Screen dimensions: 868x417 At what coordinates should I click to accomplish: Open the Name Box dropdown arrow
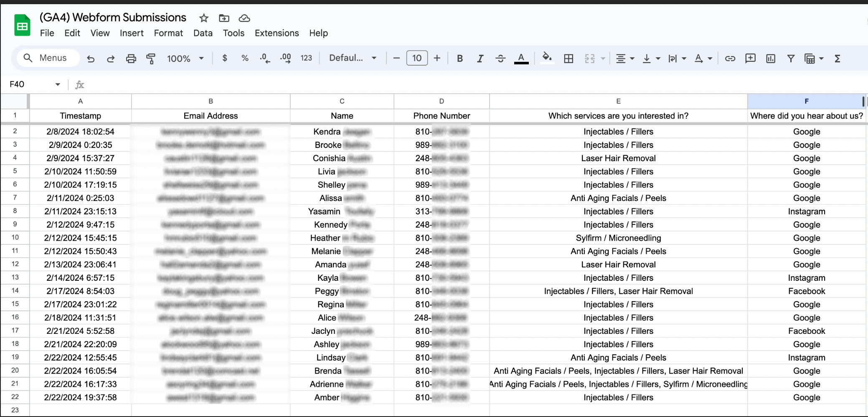tap(58, 84)
